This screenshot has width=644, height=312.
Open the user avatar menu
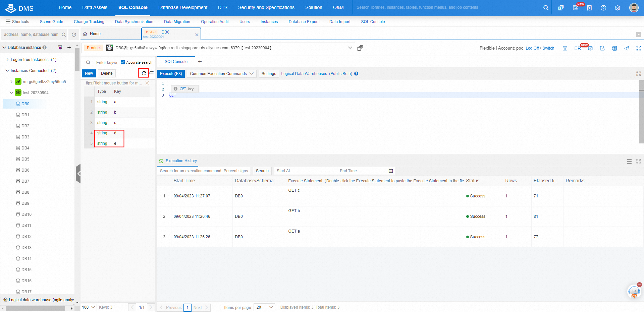click(x=634, y=8)
